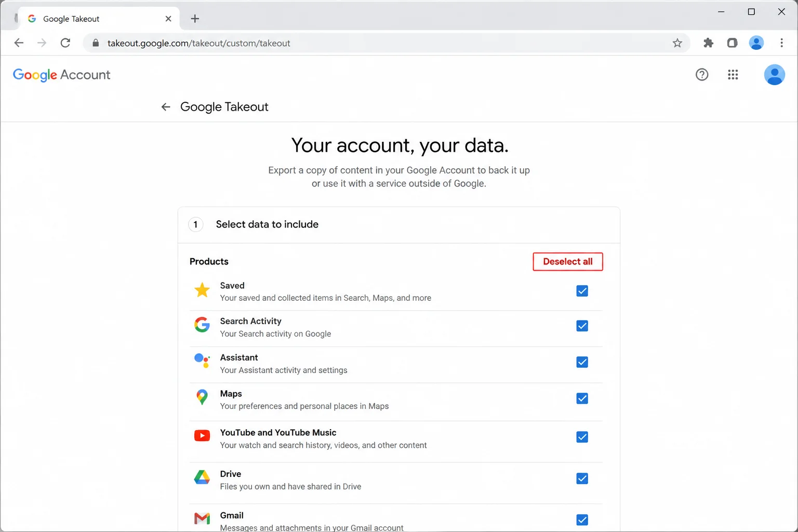Screen dimensions: 798x532
Task: Click the address bar URL field
Action: pos(387,43)
